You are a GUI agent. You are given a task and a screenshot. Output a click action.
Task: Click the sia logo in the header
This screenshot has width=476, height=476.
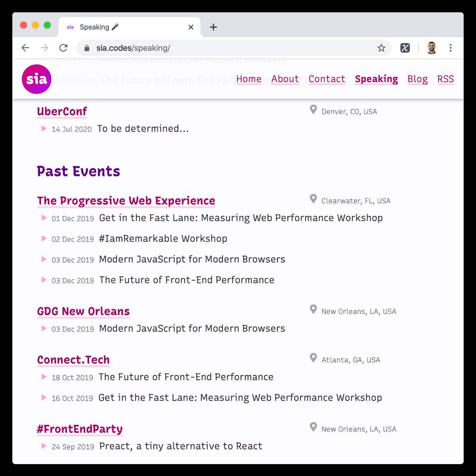click(x=36, y=79)
